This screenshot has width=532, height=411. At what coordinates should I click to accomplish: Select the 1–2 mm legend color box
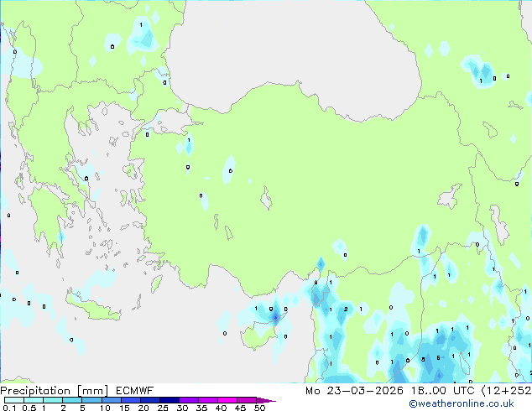tap(53, 400)
